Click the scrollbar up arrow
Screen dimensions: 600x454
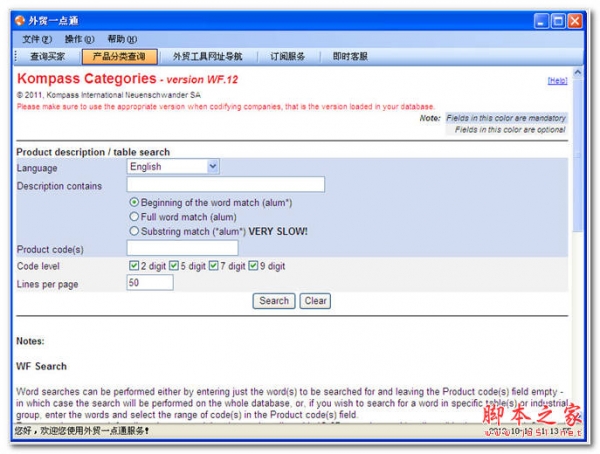click(x=578, y=72)
